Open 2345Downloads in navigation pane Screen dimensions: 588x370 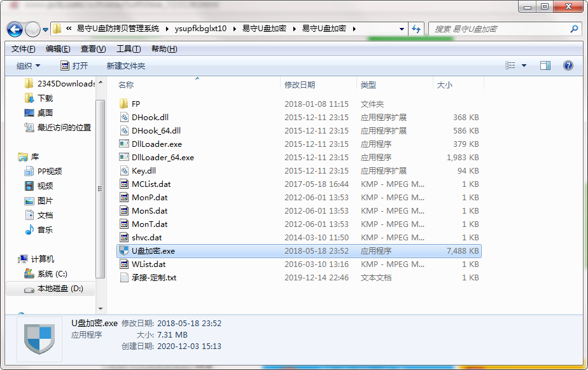[60, 83]
